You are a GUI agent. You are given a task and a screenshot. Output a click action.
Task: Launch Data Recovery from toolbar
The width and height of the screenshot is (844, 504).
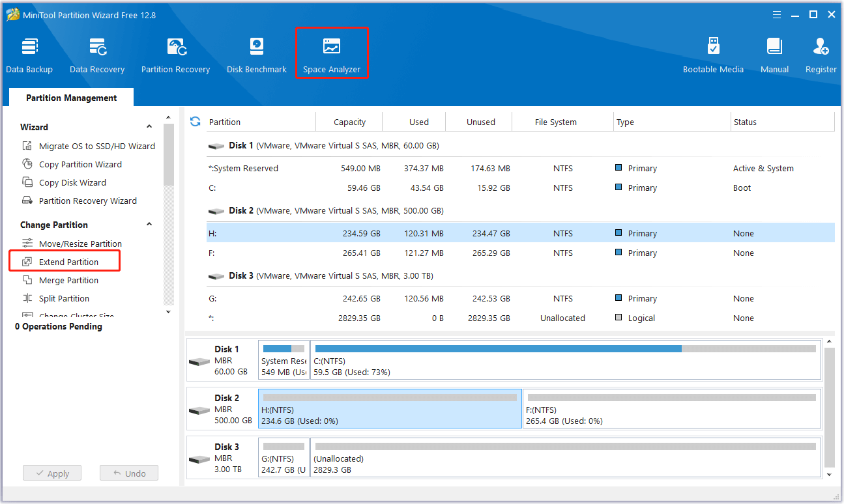pyautogui.click(x=97, y=55)
